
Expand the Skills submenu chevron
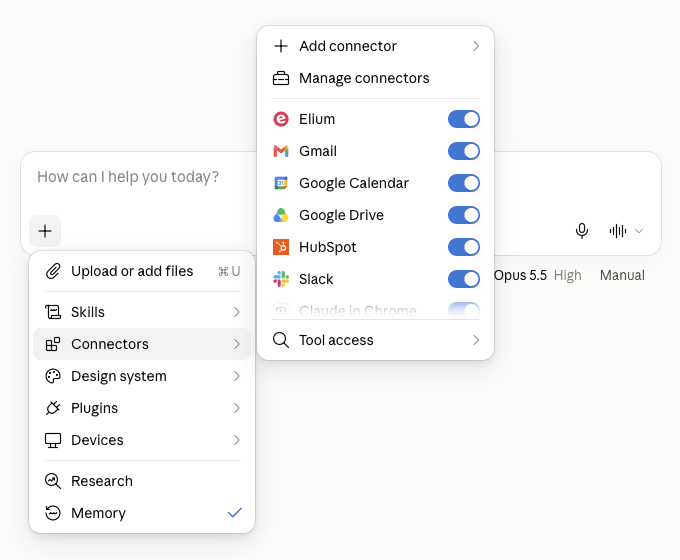tap(237, 312)
